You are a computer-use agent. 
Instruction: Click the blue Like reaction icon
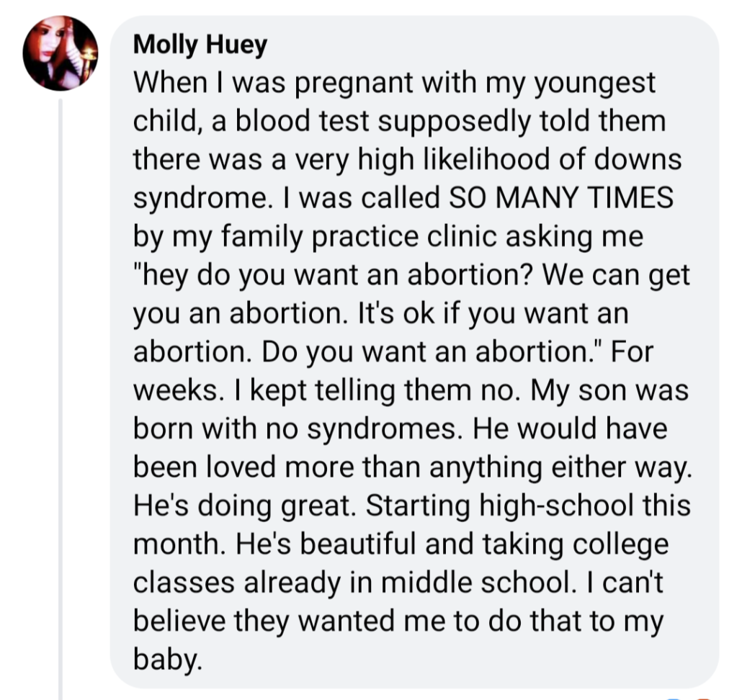[673, 696]
